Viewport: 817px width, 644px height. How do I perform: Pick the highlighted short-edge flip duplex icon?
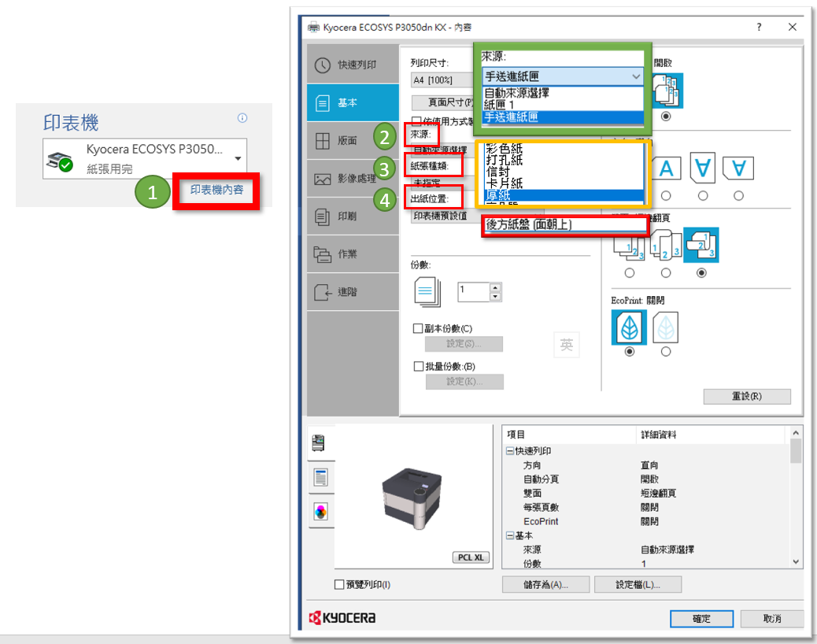coord(701,245)
